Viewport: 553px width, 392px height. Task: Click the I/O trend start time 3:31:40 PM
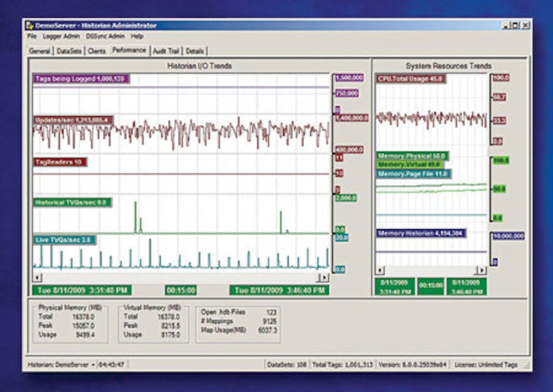82,290
